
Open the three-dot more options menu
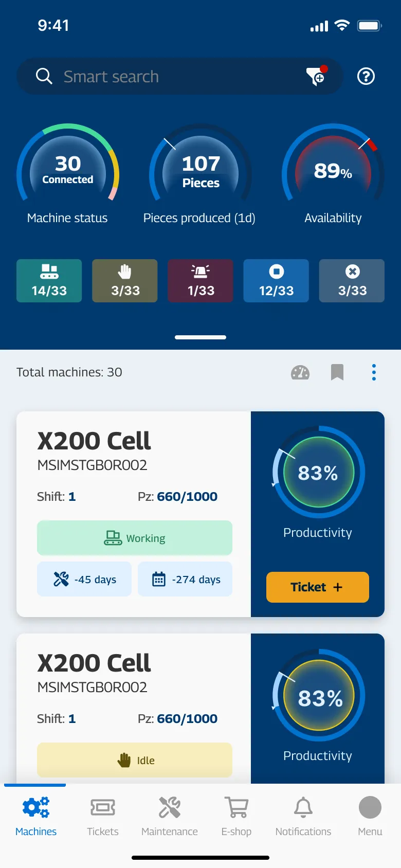pyautogui.click(x=374, y=372)
